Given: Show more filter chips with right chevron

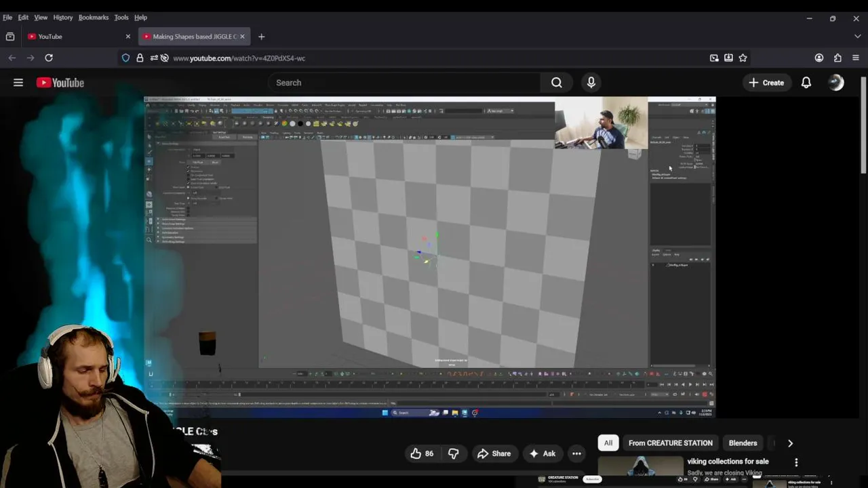Looking at the screenshot, I should click(790, 443).
